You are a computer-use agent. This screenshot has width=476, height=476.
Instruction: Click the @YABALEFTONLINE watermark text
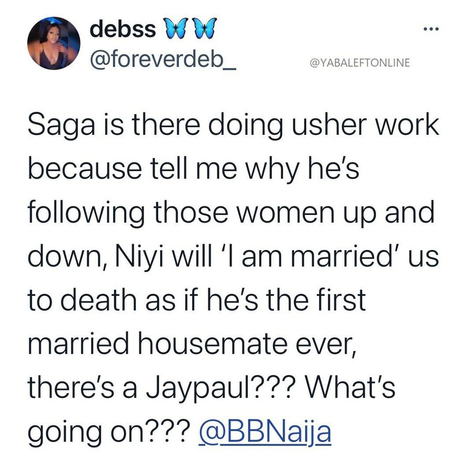[360, 63]
